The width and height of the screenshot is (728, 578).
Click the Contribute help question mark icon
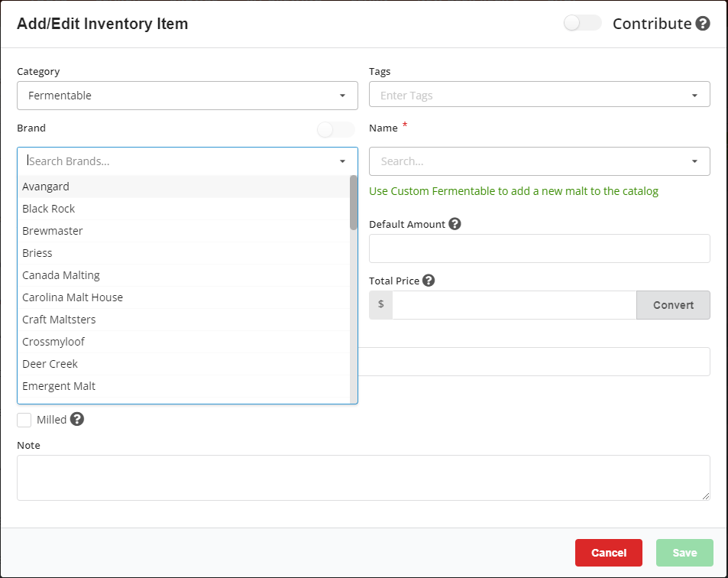point(703,24)
